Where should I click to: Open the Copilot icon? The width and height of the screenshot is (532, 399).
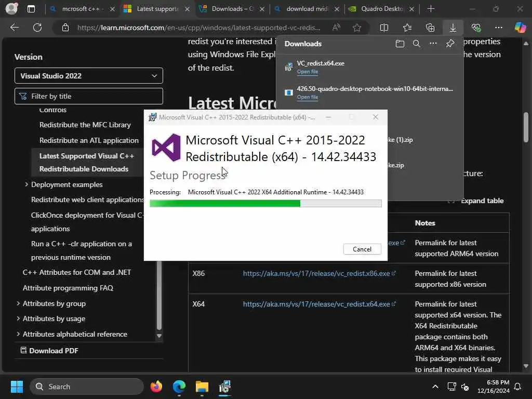[x=520, y=28]
